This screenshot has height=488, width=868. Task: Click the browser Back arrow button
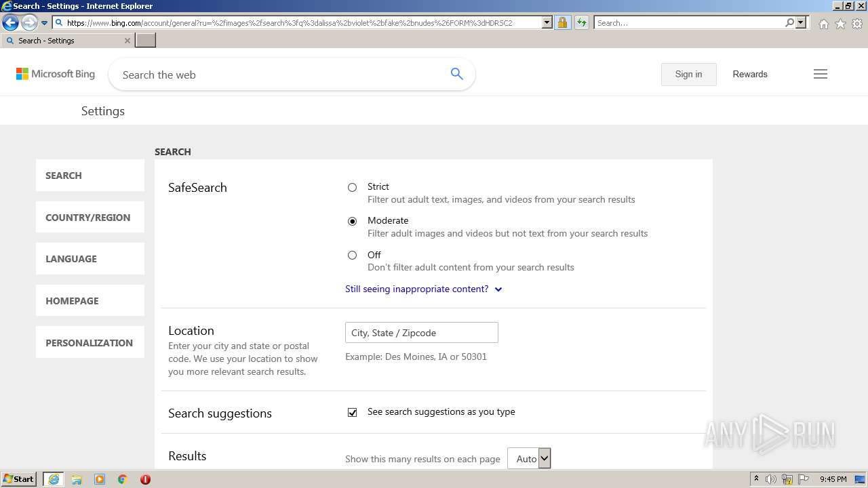pyautogui.click(x=10, y=22)
